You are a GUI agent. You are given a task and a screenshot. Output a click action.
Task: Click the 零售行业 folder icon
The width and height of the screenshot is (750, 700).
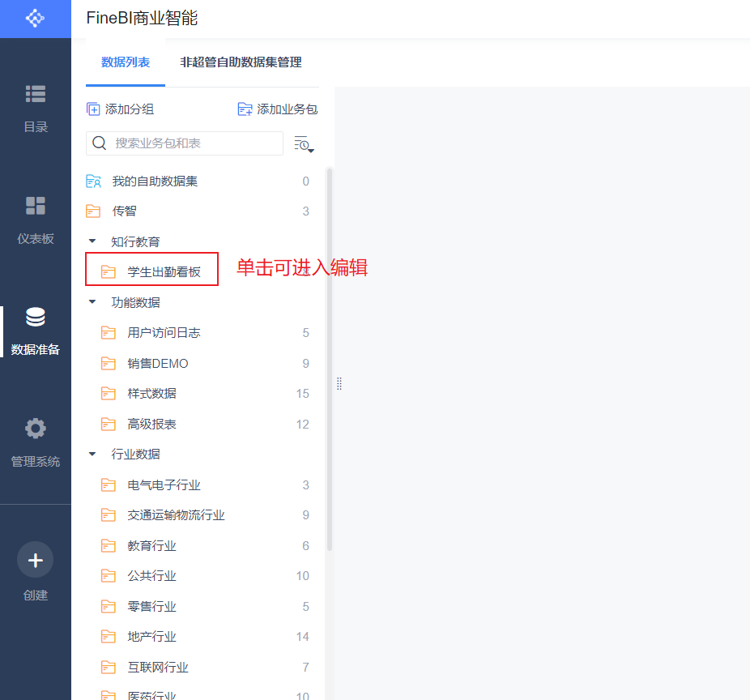(x=108, y=606)
